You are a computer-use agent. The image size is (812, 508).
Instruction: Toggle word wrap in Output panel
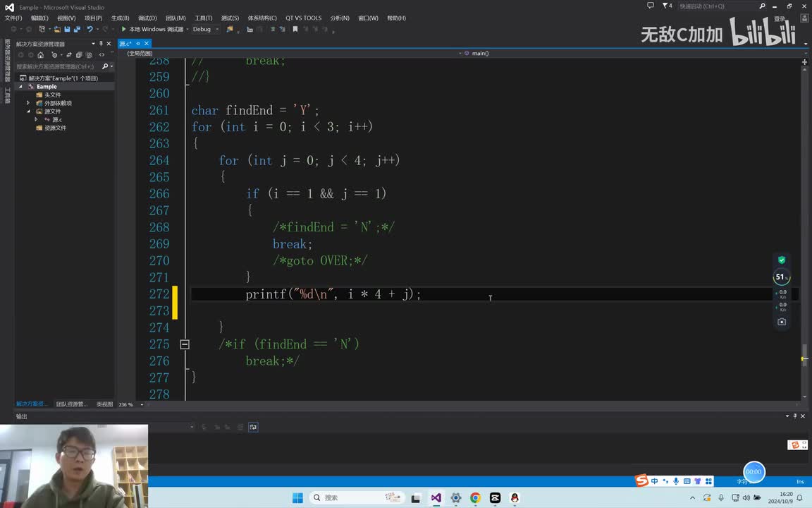point(253,427)
